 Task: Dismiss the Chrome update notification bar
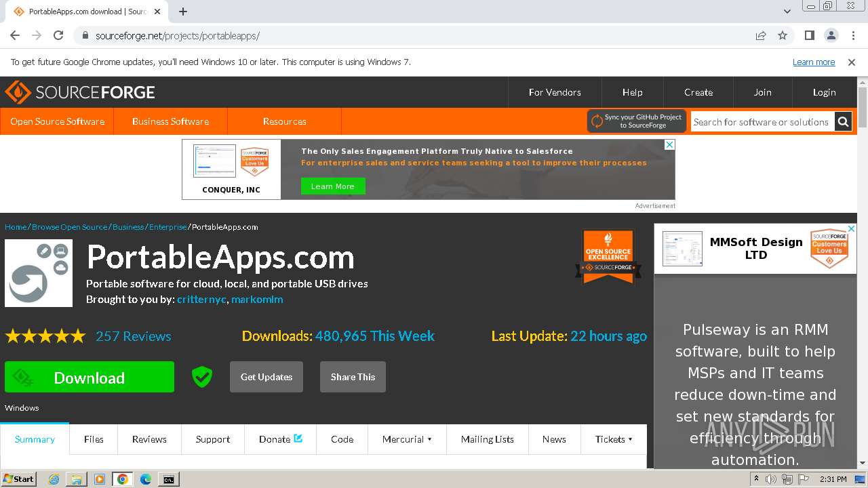pyautogui.click(x=852, y=62)
